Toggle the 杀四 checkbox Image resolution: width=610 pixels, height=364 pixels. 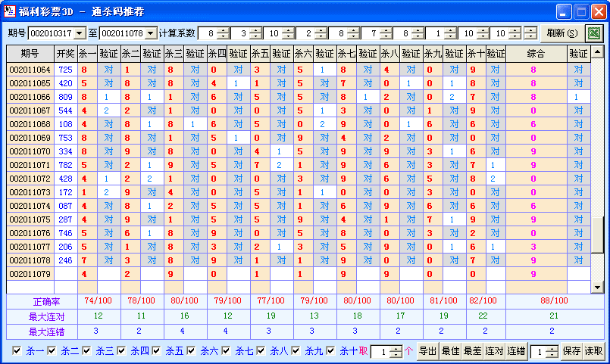[x=121, y=351]
